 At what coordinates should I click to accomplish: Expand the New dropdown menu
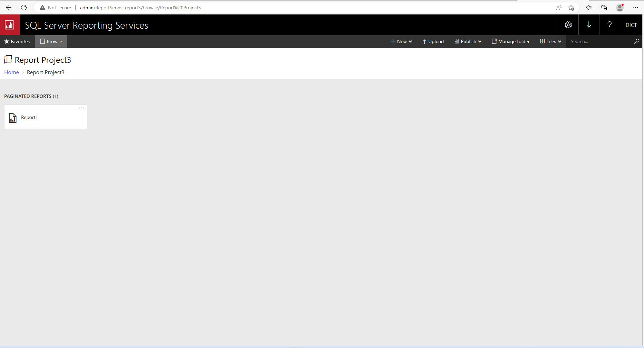(401, 41)
